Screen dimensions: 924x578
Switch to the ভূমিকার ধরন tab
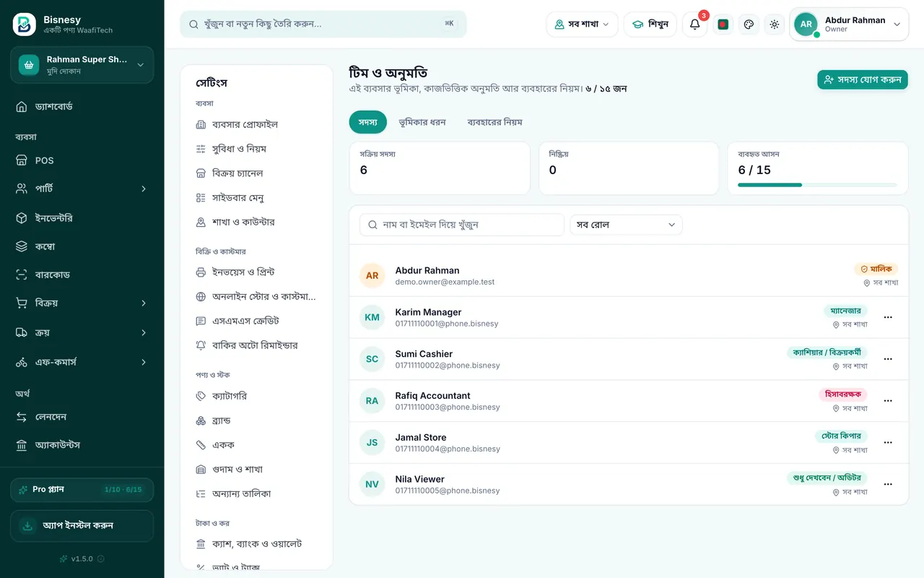point(422,122)
